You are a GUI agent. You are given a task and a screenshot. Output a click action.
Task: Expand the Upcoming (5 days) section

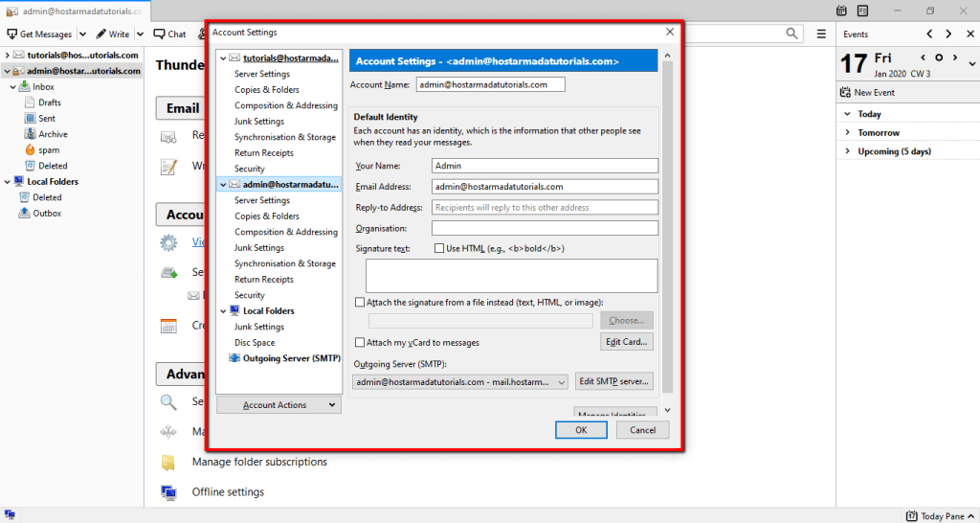(848, 151)
